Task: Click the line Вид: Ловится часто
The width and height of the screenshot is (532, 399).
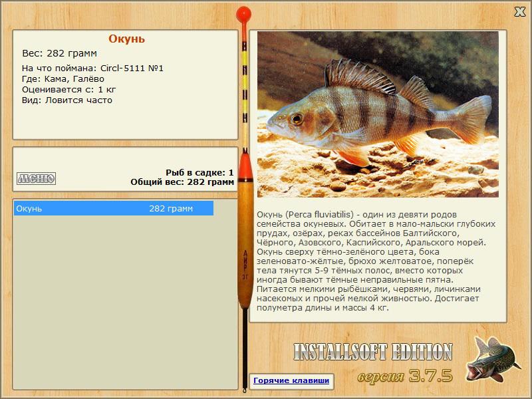Action: point(67,100)
